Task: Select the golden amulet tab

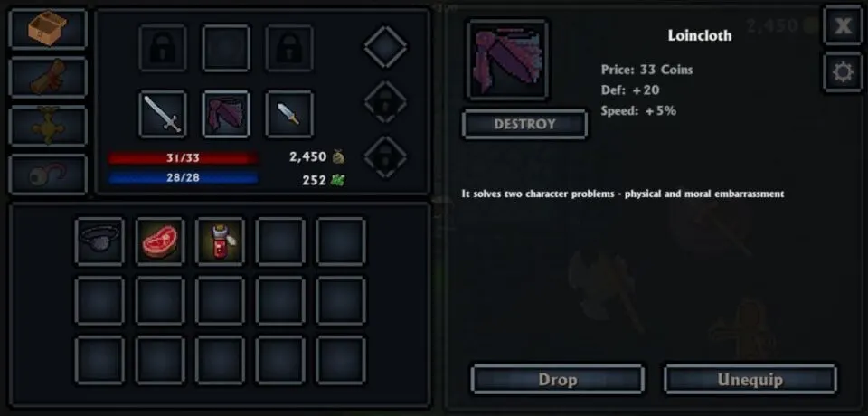Action: 48,126
